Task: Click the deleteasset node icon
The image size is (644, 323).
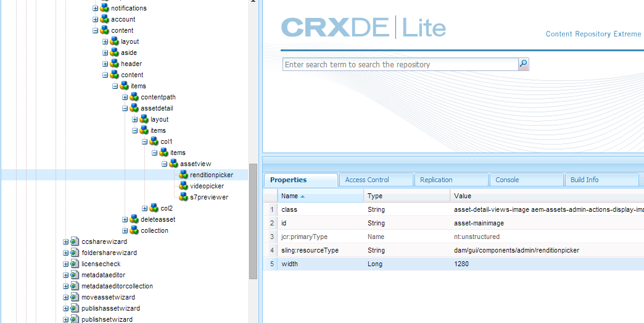Action: click(134, 219)
